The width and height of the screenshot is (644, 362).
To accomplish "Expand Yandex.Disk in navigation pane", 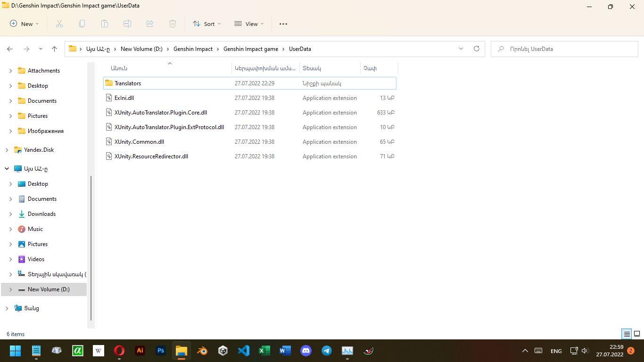I will pos(7,150).
